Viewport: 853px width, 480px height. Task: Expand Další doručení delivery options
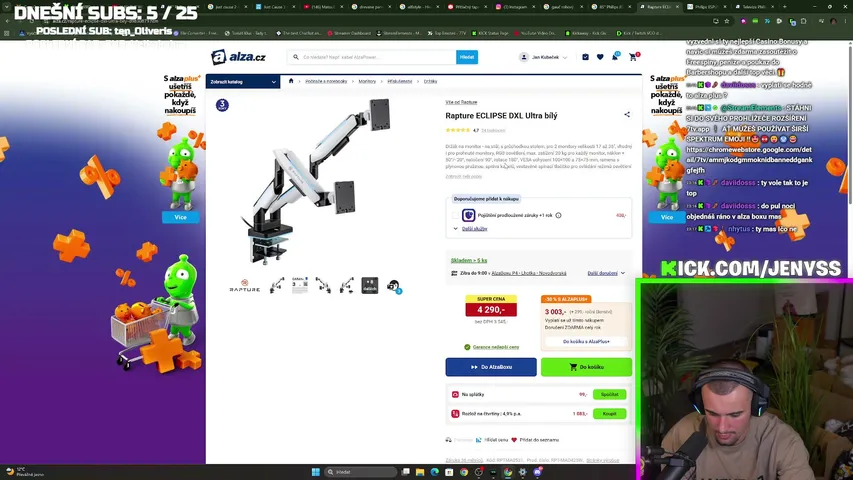606,273
